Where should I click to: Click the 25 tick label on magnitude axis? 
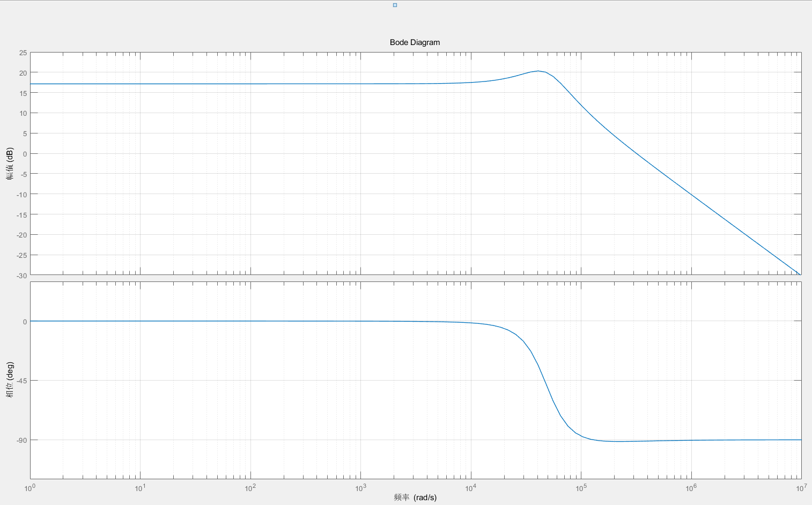pyautogui.click(x=23, y=53)
